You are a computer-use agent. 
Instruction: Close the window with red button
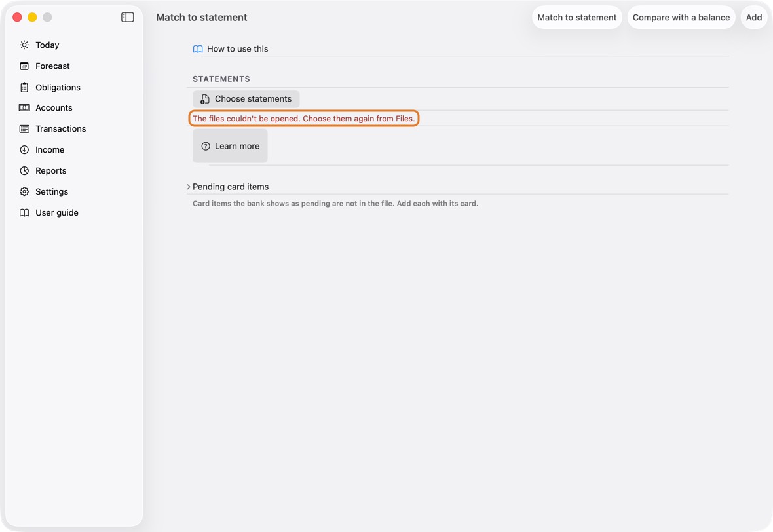(17, 17)
